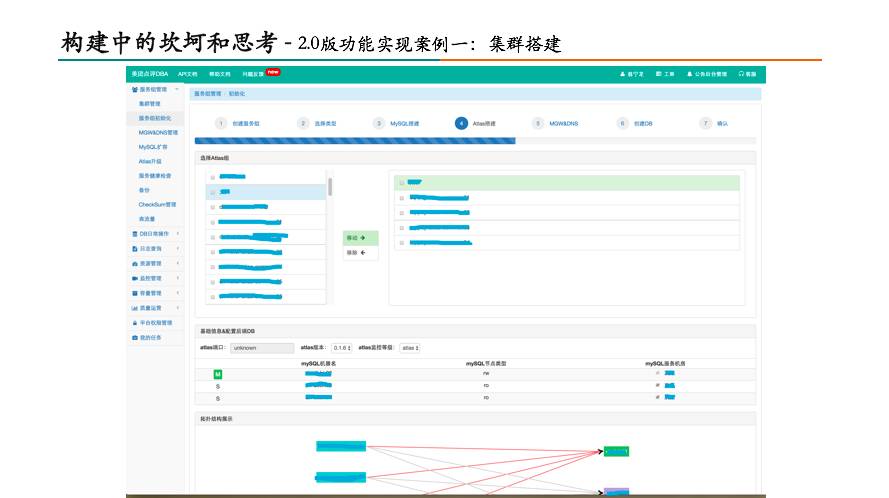The height and width of the screenshot is (498, 889).
Task: Click step 5 circle before MGW&DNS
Action: pos(538,123)
